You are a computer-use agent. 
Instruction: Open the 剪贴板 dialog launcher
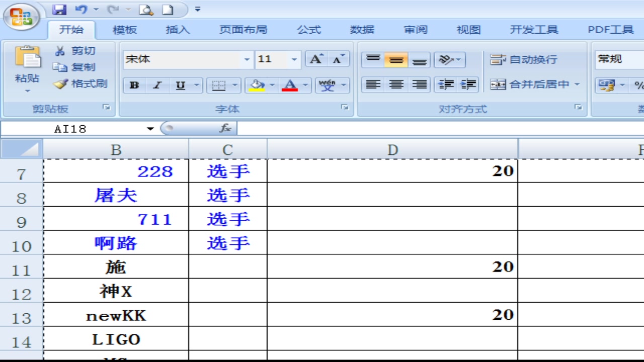(x=106, y=107)
